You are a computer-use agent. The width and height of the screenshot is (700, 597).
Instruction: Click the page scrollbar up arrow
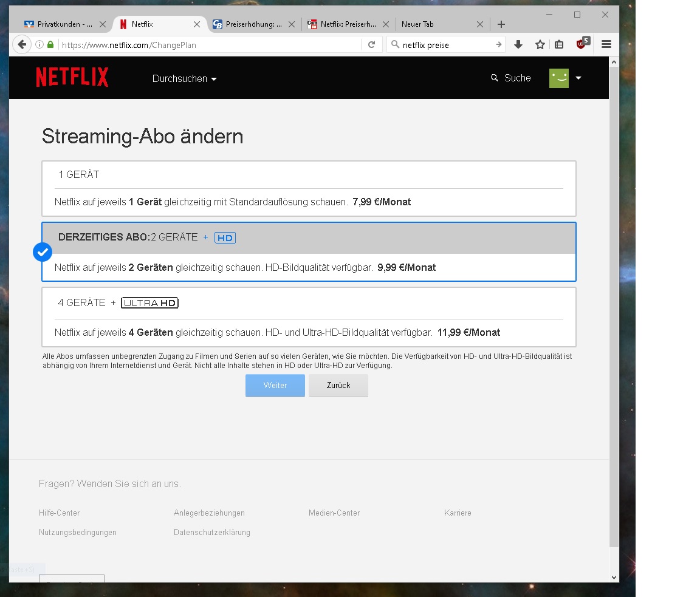(614, 62)
